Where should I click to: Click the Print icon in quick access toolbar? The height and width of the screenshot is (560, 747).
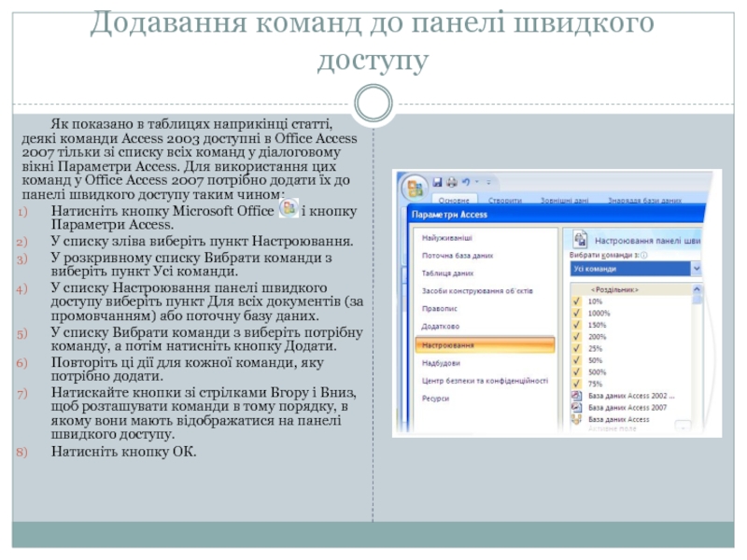point(452,182)
